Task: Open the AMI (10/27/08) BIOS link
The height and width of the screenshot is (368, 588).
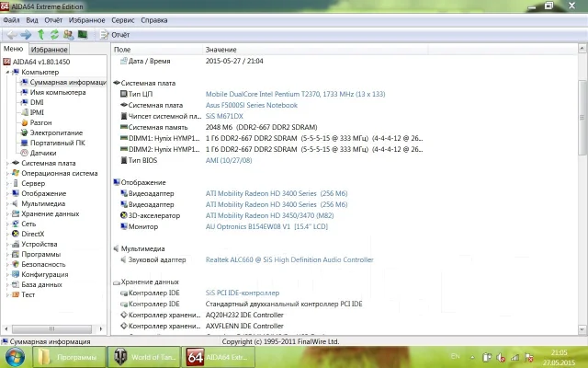Action: 229,160
